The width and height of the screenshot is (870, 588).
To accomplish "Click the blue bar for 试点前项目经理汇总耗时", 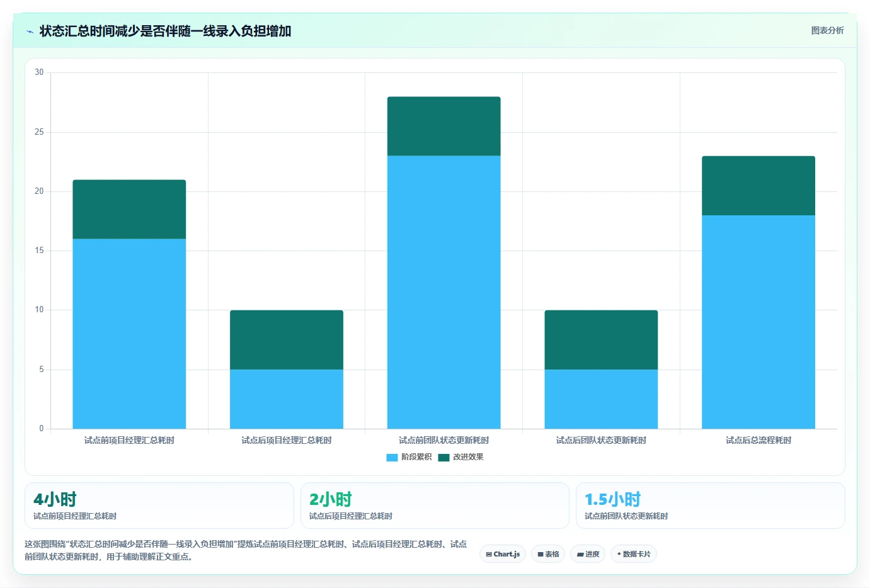I will tap(129, 334).
